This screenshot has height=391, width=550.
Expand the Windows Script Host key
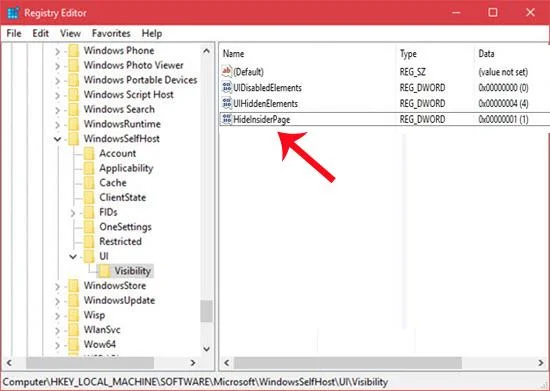coord(58,96)
